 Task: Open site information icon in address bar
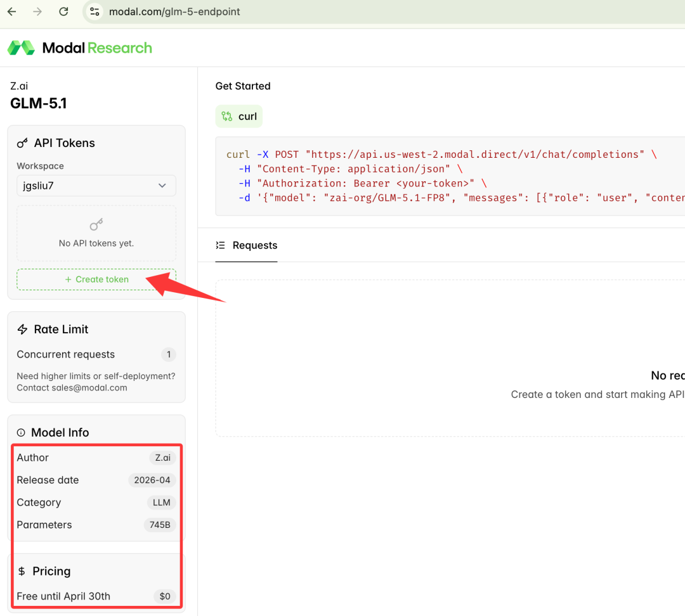pyautogui.click(x=95, y=11)
